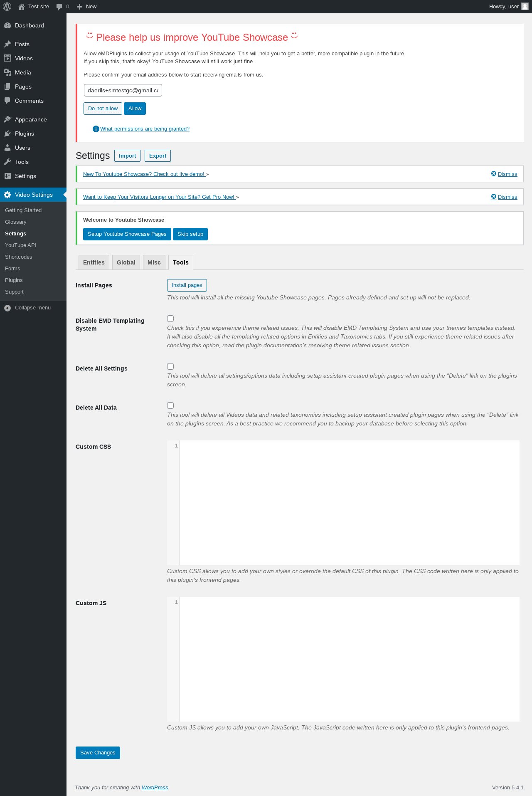Click the Comments speech bubble sidebar icon
532x796 pixels.
tap(7, 101)
